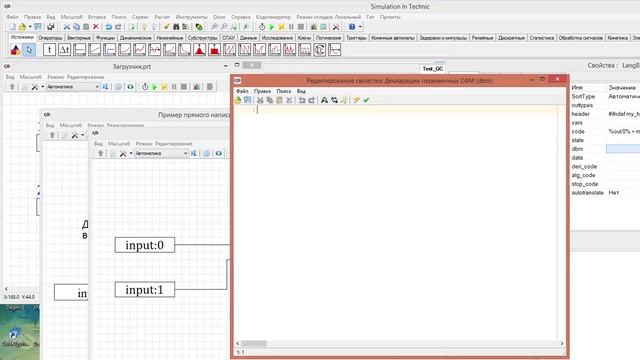Click green play in Загрузчик.prt toolbar
Viewport: 640px width, 360px height.
click(x=155, y=87)
